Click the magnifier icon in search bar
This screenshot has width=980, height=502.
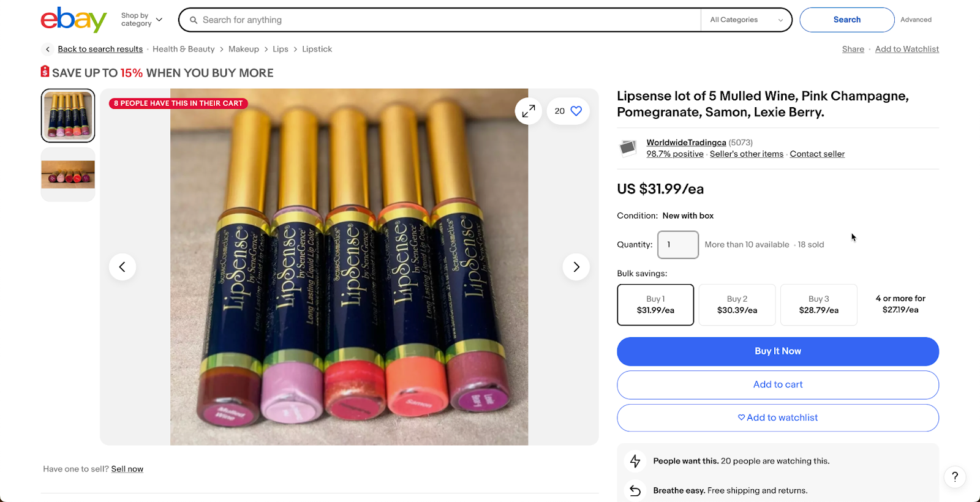(x=194, y=20)
